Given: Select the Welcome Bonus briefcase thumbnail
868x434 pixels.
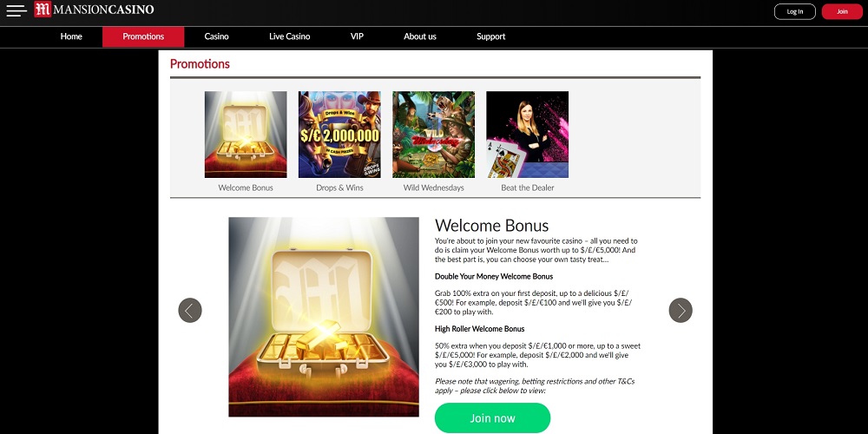Looking at the screenshot, I should point(246,135).
